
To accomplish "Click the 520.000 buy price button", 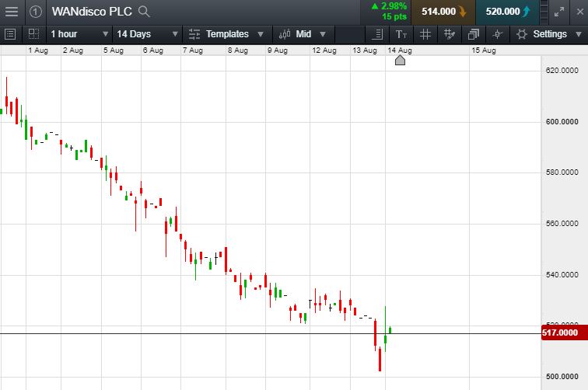I will click(x=507, y=12).
